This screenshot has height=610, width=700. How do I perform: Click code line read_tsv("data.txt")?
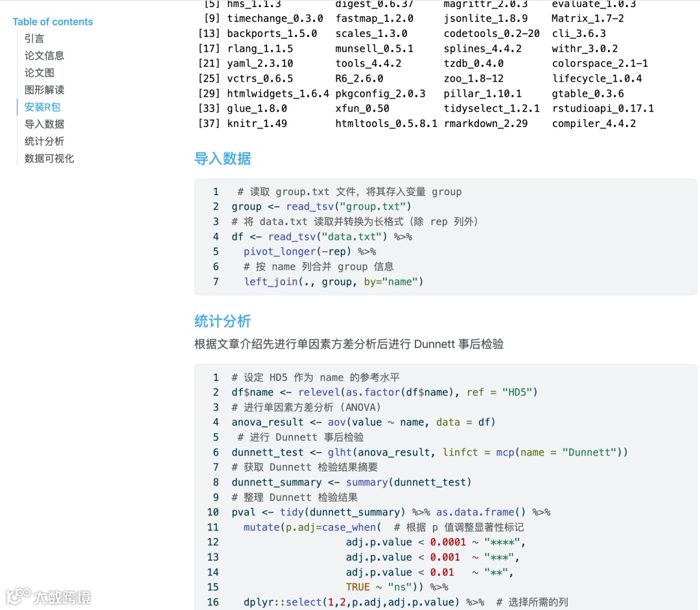[321, 237]
